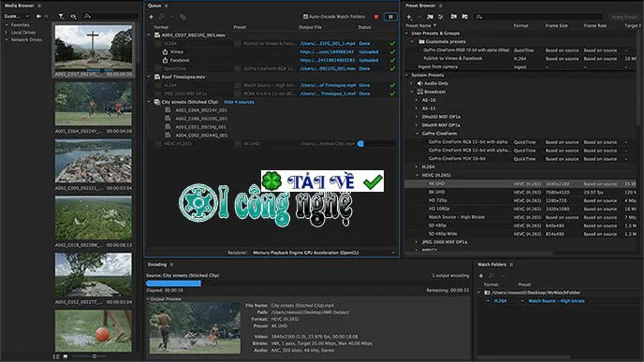
Task: Click Audio Only speaker icon
Action: (419, 83)
